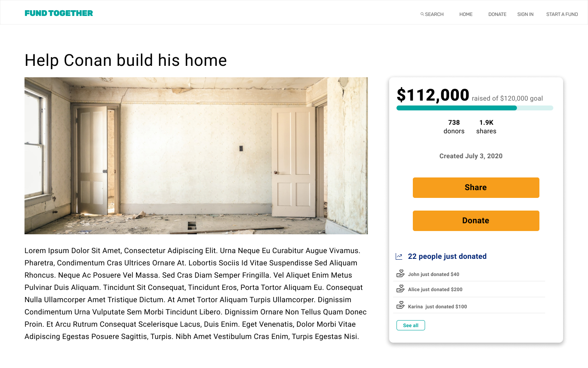Screen dimensions: 588x368
Task: Click the 1.9K shares count
Action: 486,127
